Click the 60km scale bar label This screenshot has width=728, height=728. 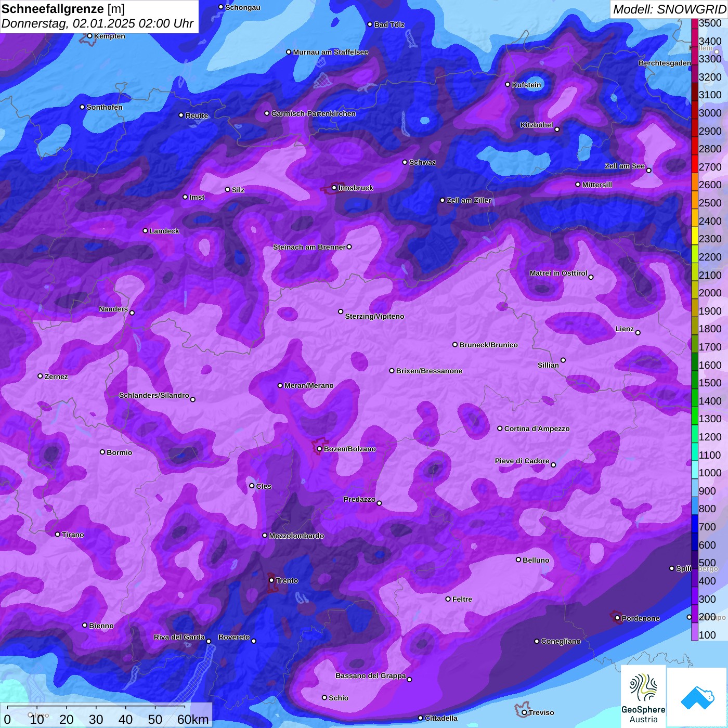(193, 719)
